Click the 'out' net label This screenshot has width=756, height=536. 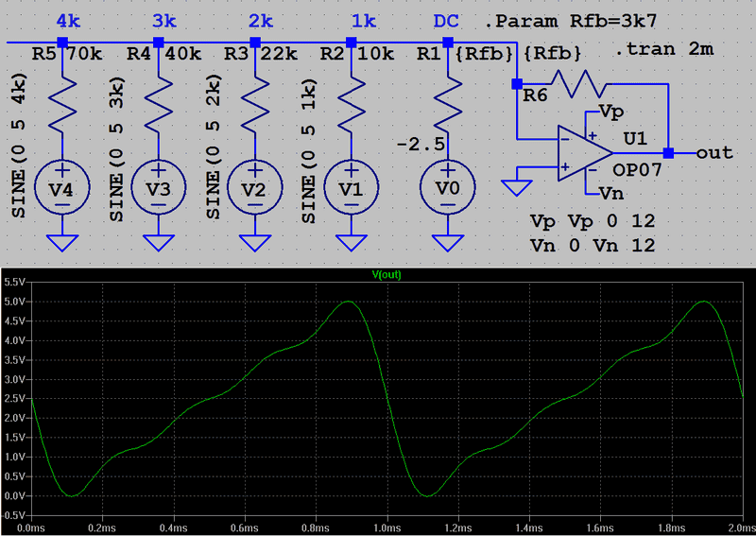[x=715, y=153]
